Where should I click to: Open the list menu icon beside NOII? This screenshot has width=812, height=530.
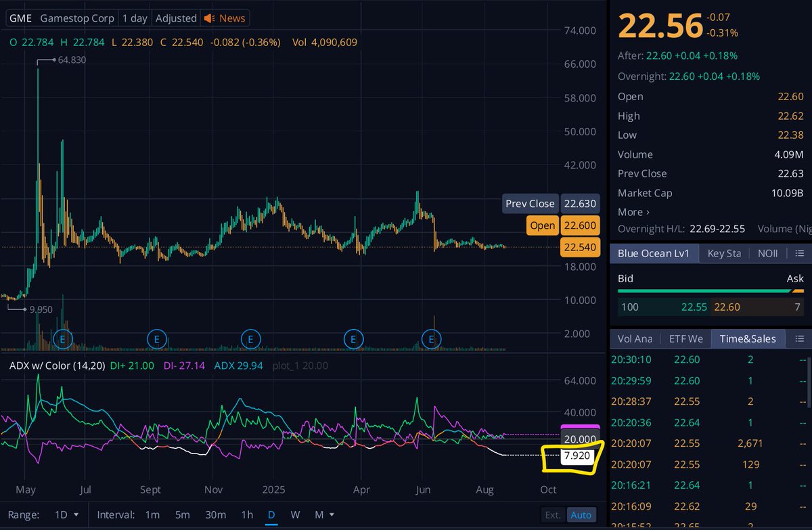click(799, 253)
